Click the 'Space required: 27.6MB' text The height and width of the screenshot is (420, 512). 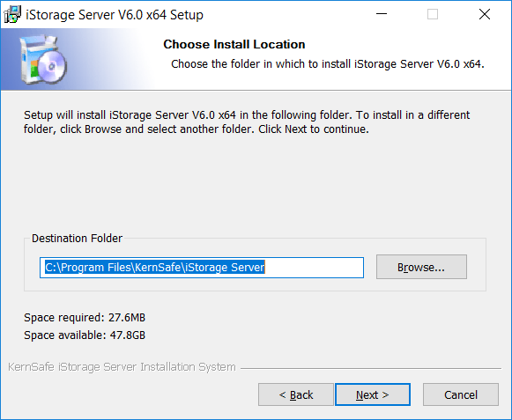click(x=85, y=317)
